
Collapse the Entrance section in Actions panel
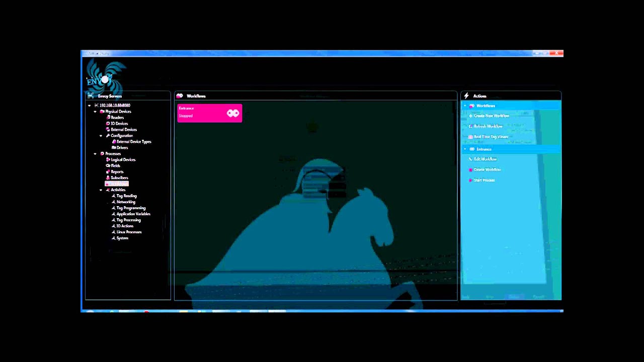coord(465,149)
